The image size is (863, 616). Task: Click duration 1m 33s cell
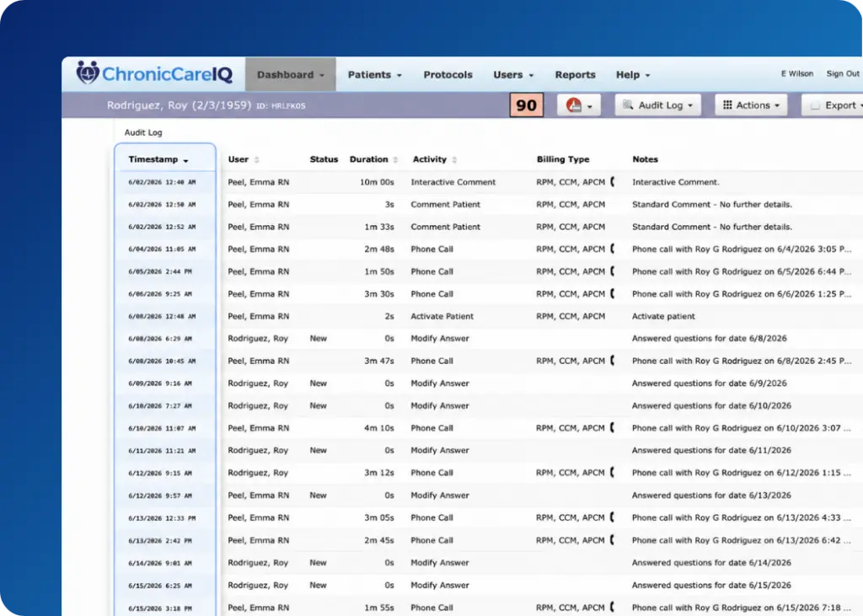click(x=379, y=226)
